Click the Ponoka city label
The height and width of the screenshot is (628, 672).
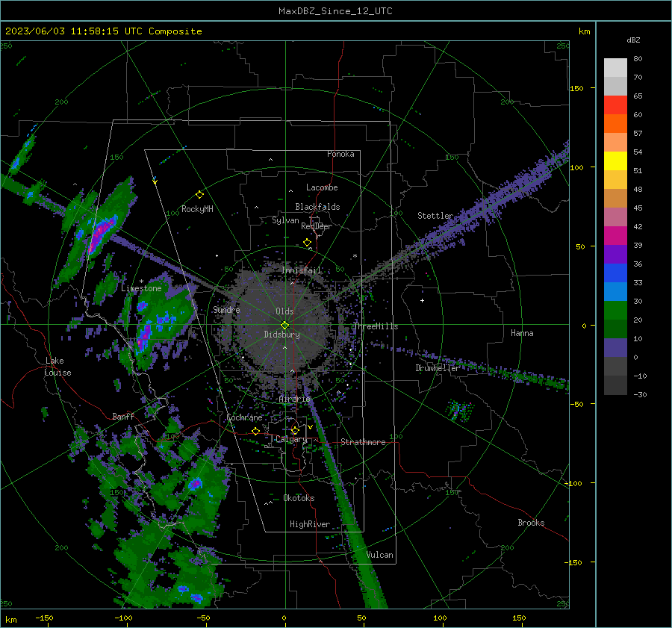coord(340,154)
